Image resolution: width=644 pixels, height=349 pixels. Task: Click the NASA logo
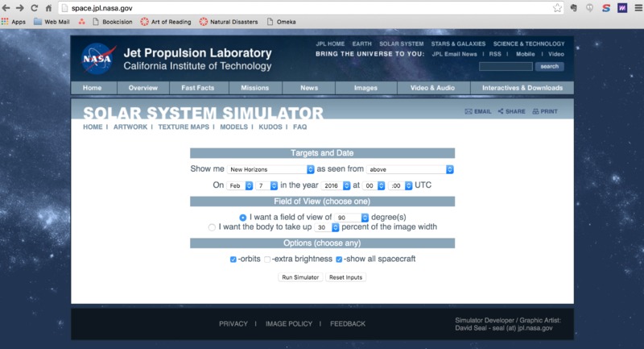[x=98, y=58]
